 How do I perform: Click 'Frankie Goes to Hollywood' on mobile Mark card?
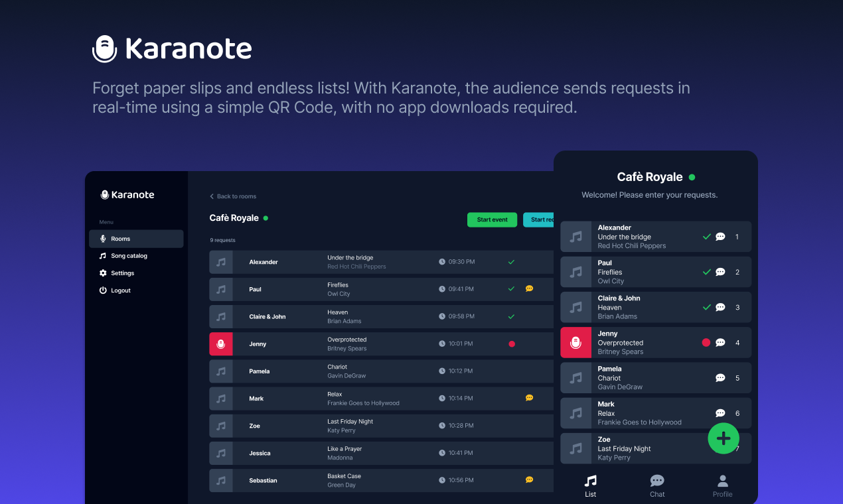pos(639,422)
